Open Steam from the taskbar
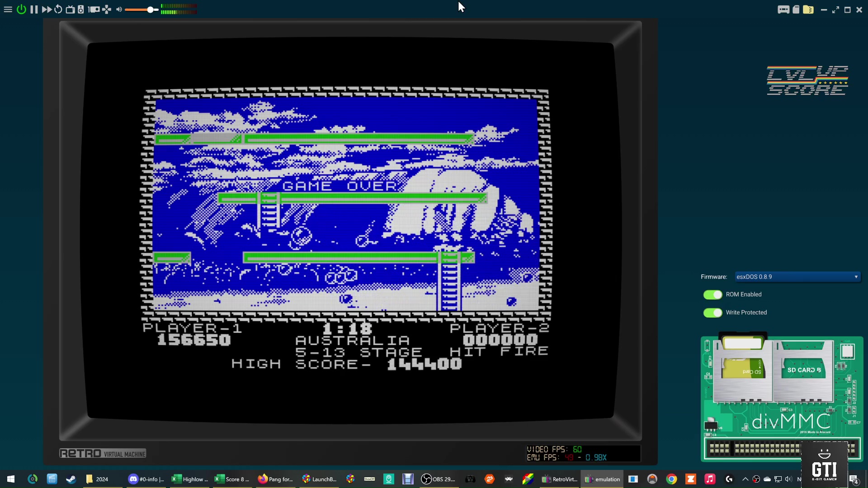Image resolution: width=868 pixels, height=488 pixels. click(x=71, y=479)
